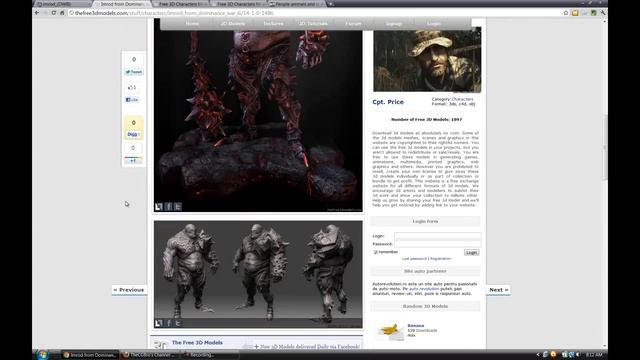Open the Windows Start button

[42, 355]
